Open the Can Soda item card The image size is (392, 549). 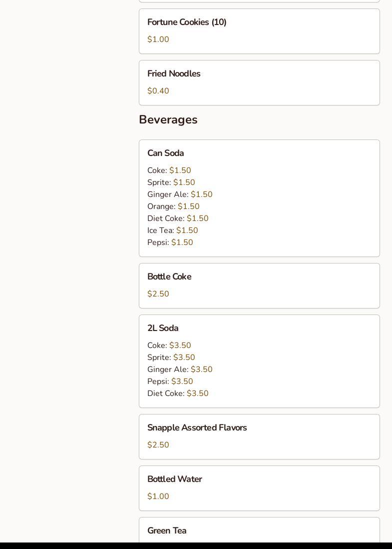point(165,153)
